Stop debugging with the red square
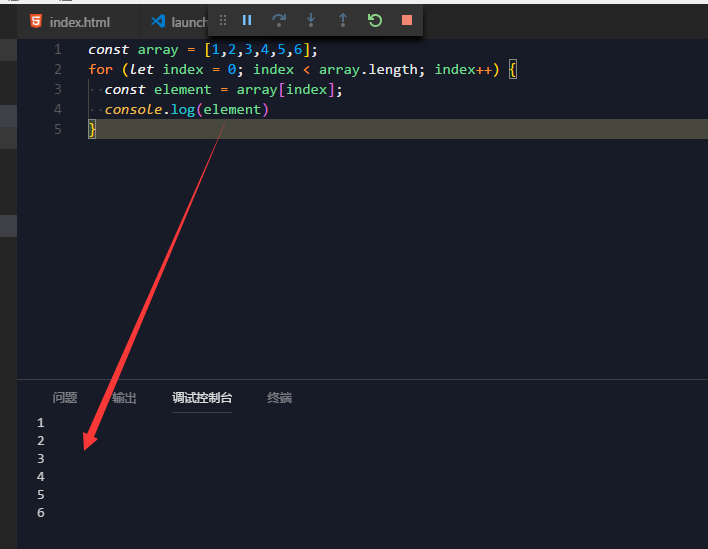Image resolution: width=708 pixels, height=549 pixels. tap(407, 20)
